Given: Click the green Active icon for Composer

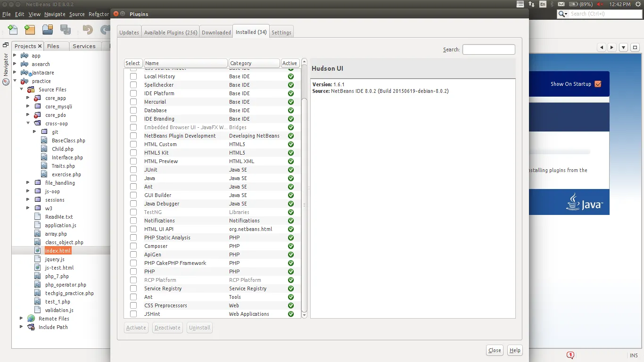Looking at the screenshot, I should tap(291, 246).
